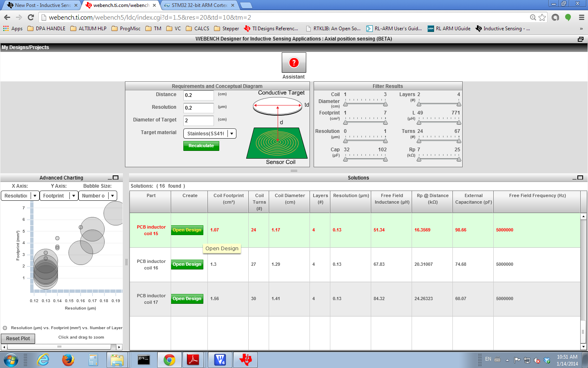Click maximum handle of Layers slider
Image resolution: width=588 pixels, height=368 pixels.
[459, 104]
